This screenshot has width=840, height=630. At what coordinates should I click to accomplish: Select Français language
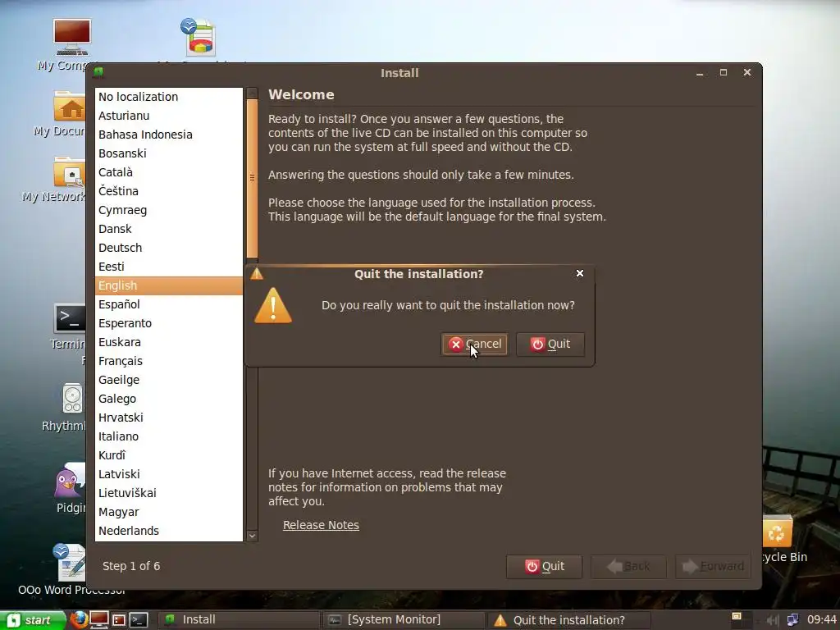click(x=169, y=361)
